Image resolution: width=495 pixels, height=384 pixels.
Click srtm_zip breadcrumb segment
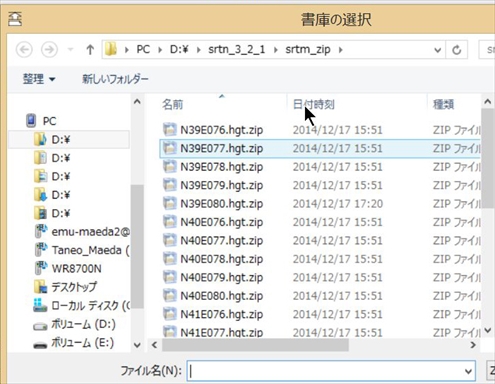click(x=308, y=50)
